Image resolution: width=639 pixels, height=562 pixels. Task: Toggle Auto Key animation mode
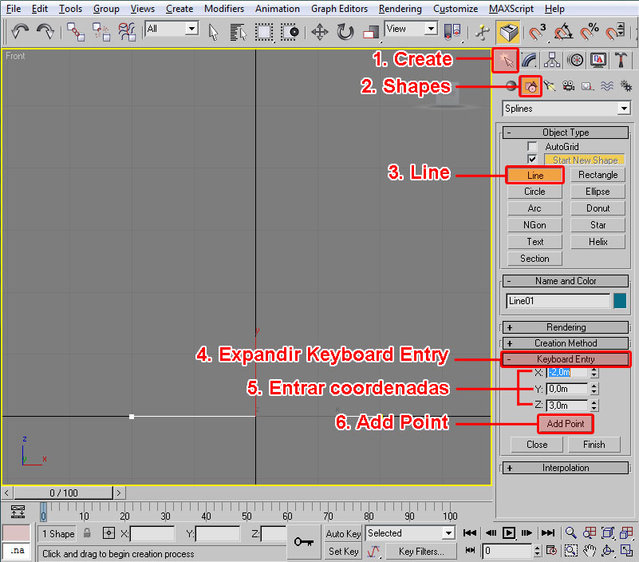click(x=343, y=534)
